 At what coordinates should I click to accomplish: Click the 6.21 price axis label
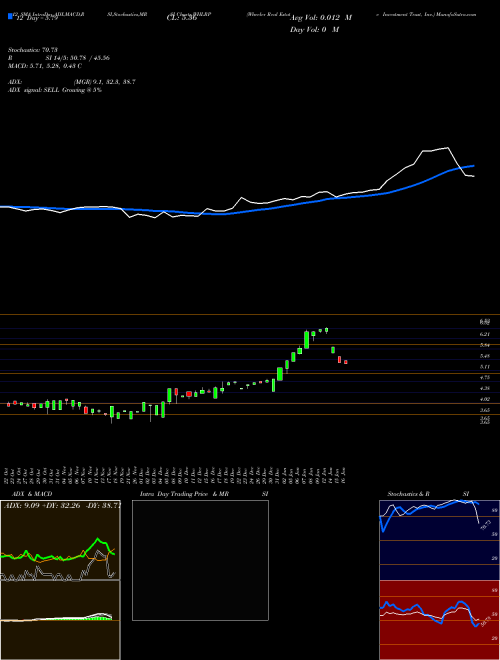pyautogui.click(x=484, y=334)
